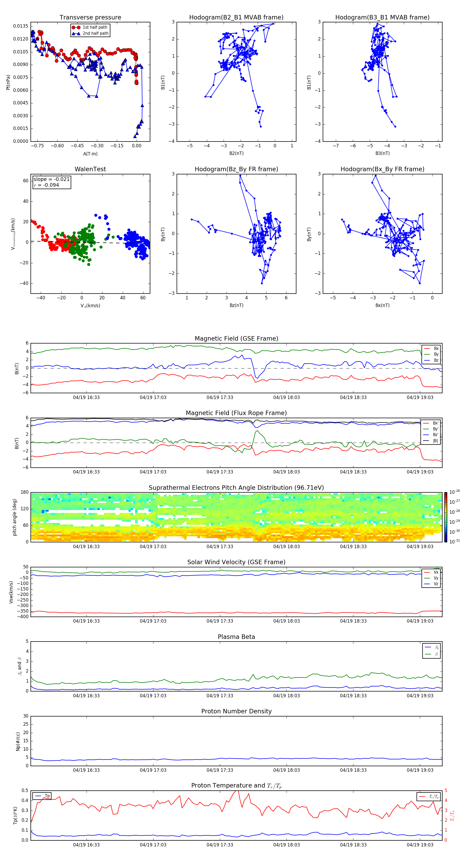Select the β entry in Plasma Beta legend
Image resolution: width=473 pixels, height=868 pixels.
(431, 654)
